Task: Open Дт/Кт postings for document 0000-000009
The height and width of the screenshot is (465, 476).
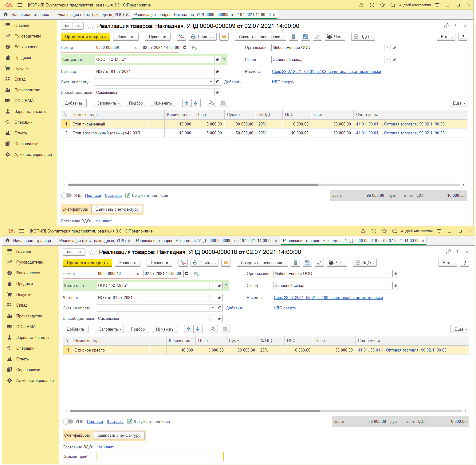Action: coord(181,37)
